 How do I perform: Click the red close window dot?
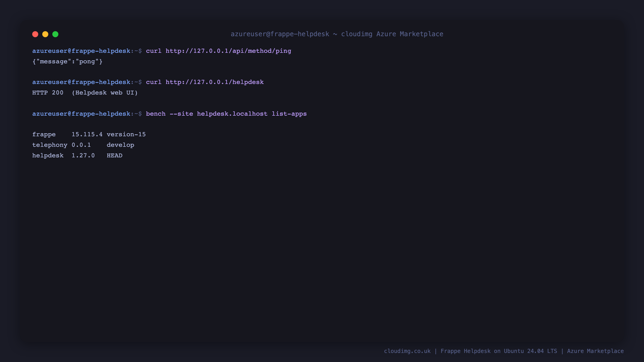pos(35,34)
